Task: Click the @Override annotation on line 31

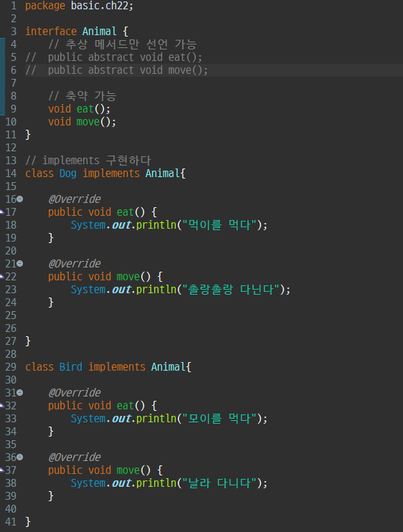Action: [x=75, y=393]
